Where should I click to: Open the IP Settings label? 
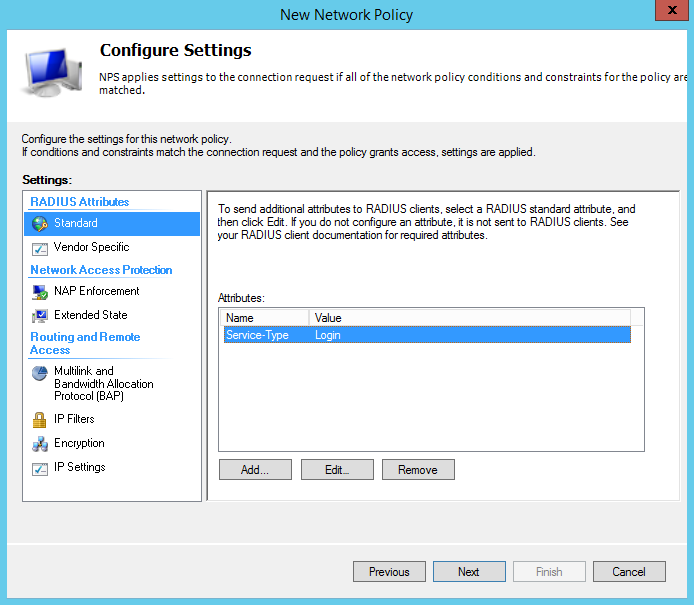pyautogui.click(x=79, y=467)
